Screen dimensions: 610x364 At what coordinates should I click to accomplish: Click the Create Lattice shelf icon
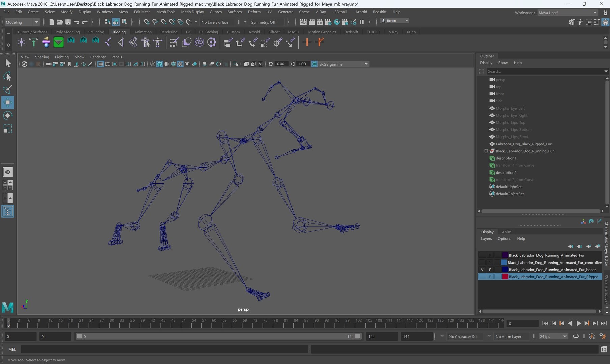point(199,42)
